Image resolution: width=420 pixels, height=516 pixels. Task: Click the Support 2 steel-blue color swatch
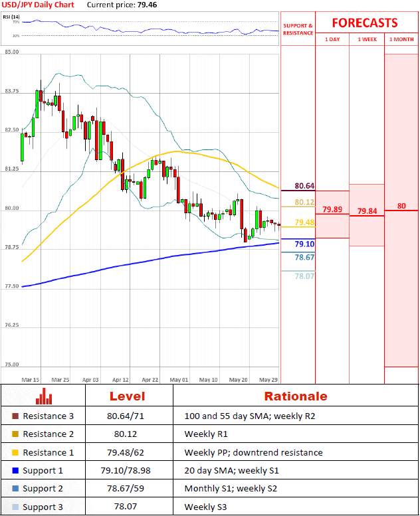pyautogui.click(x=15, y=489)
